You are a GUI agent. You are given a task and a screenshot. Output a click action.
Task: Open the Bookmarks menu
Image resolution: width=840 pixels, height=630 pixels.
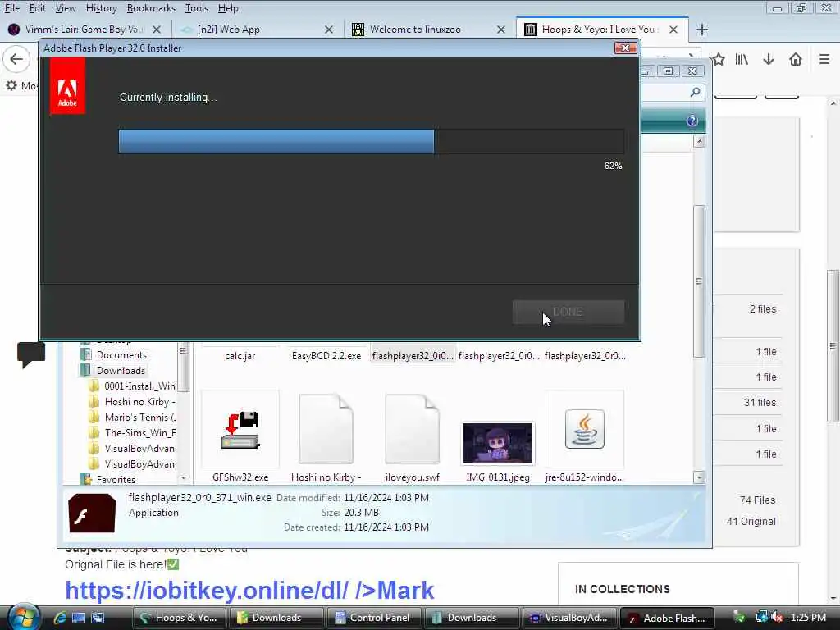coord(151,8)
